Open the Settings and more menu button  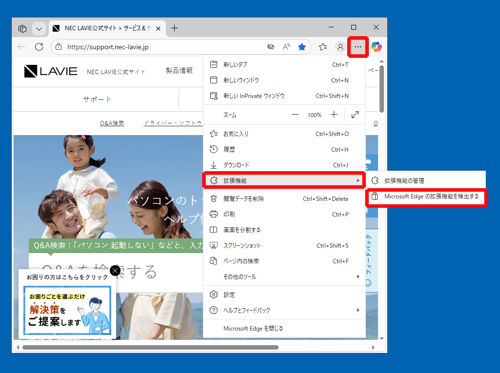point(358,47)
